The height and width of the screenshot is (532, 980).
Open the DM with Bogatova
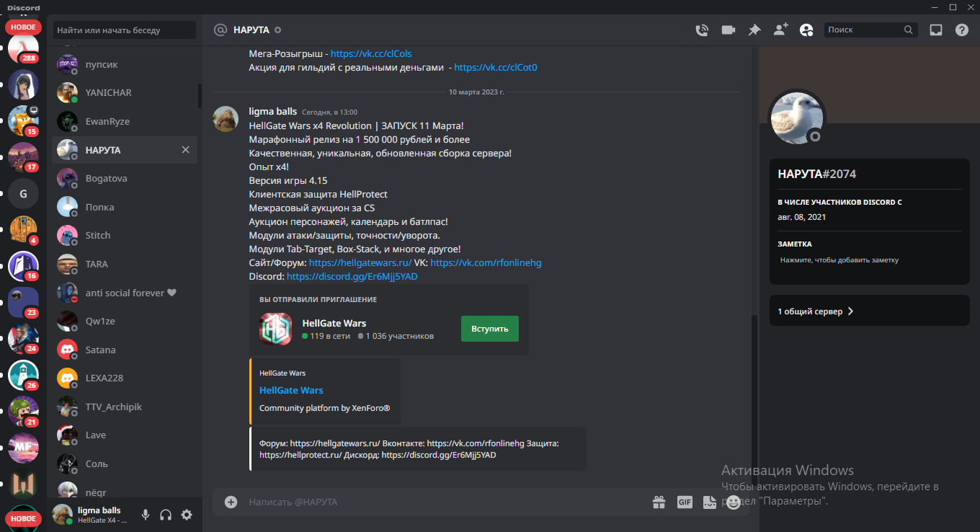125,178
